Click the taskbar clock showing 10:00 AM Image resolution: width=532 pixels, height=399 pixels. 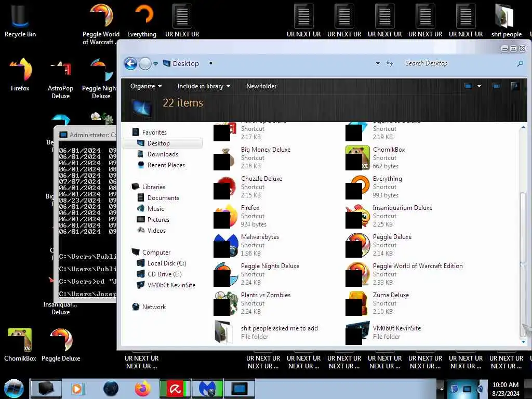pos(506,389)
